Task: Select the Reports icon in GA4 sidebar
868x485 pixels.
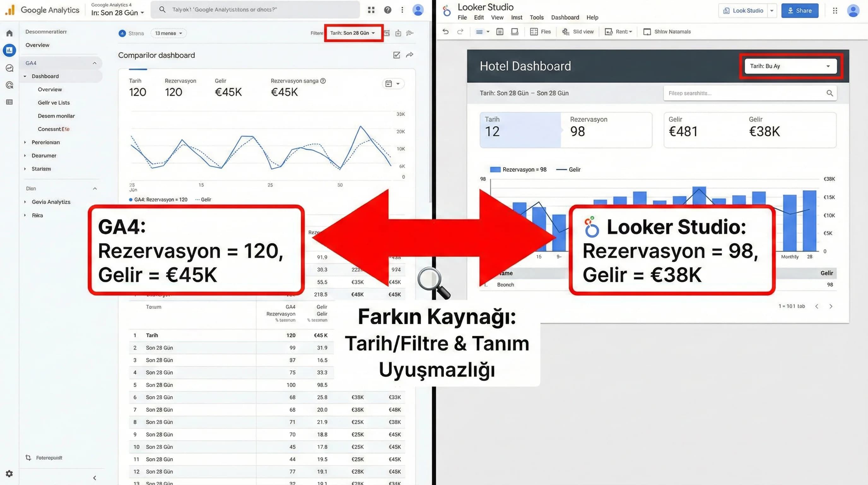Action: (9, 50)
